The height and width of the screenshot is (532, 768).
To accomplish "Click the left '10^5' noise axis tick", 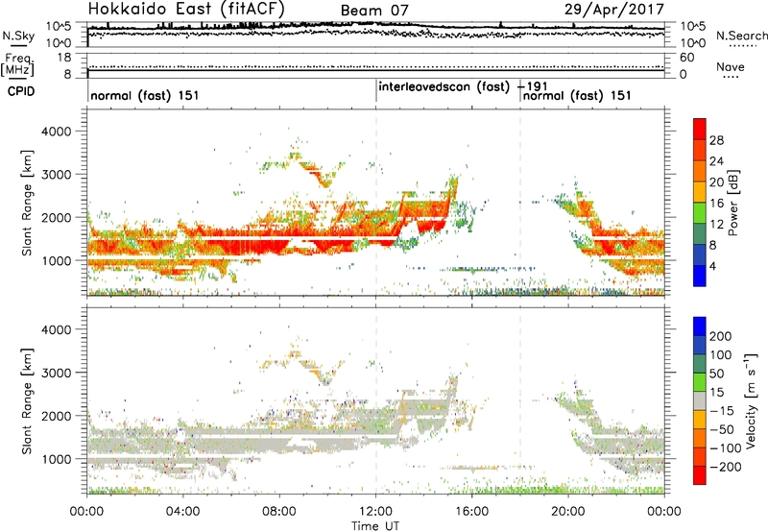I will coord(59,26).
